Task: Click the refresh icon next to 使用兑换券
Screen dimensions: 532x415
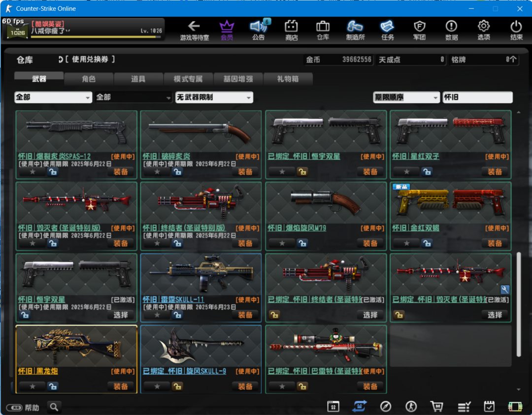Action: [x=61, y=60]
